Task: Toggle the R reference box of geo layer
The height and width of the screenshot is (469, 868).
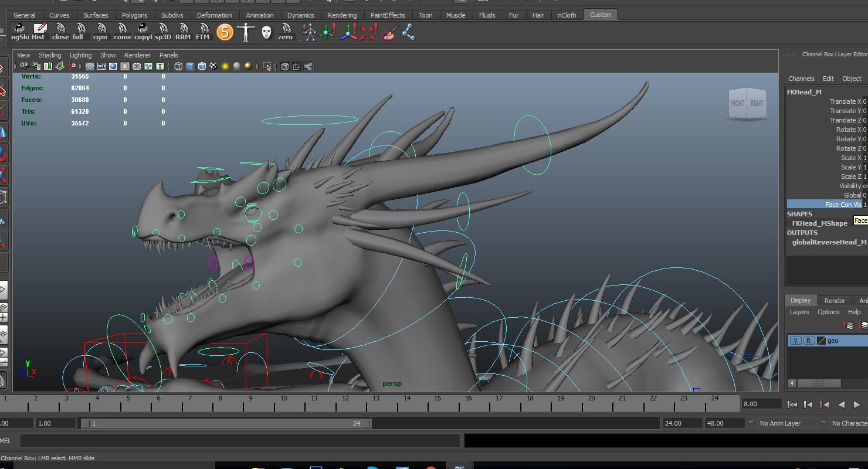Action: [808, 341]
